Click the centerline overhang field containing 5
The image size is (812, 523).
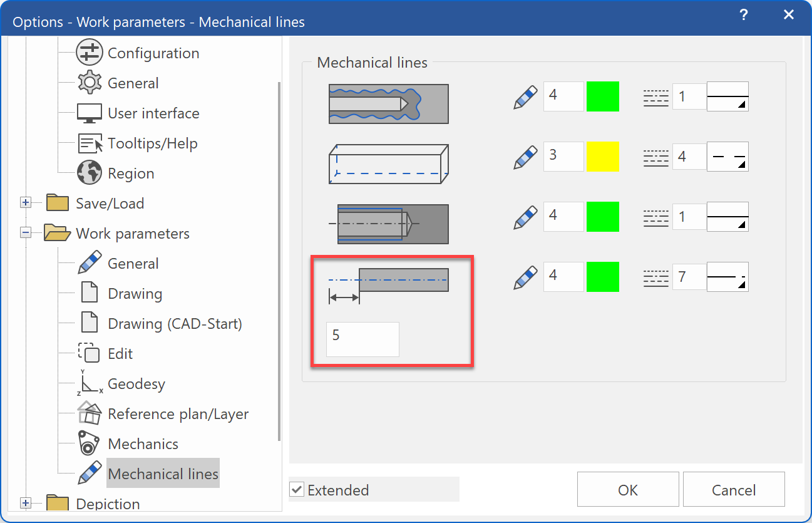(362, 339)
